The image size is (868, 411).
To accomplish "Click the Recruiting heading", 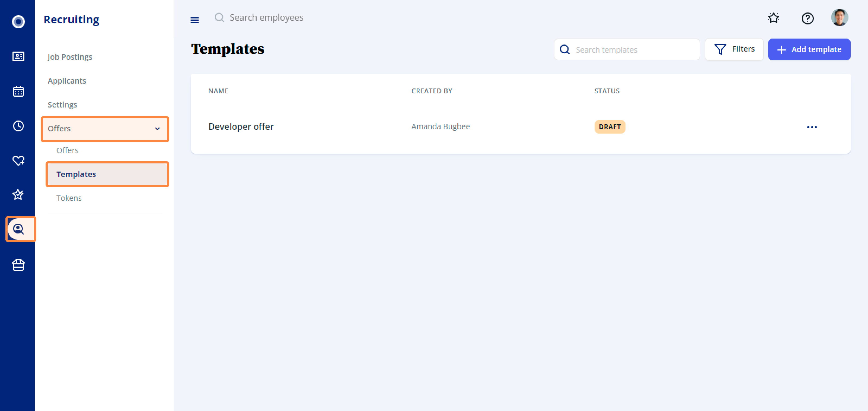I will 71,20.
